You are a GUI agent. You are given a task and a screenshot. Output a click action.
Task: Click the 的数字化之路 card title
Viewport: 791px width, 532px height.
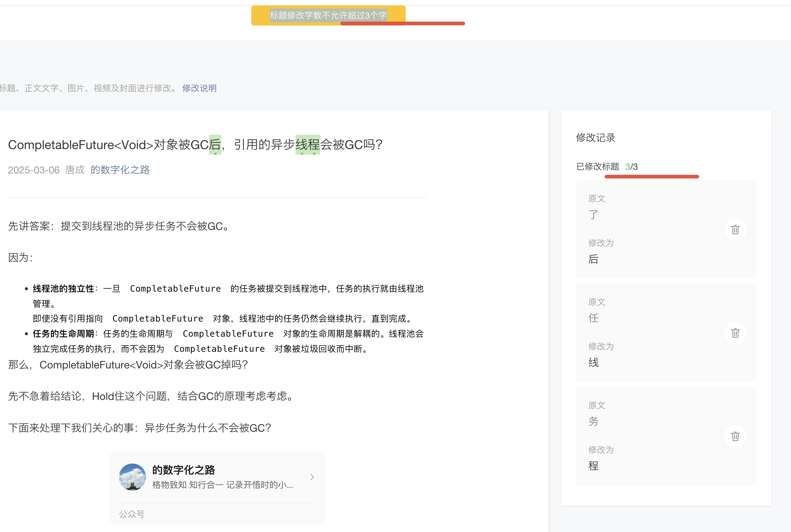click(183, 470)
